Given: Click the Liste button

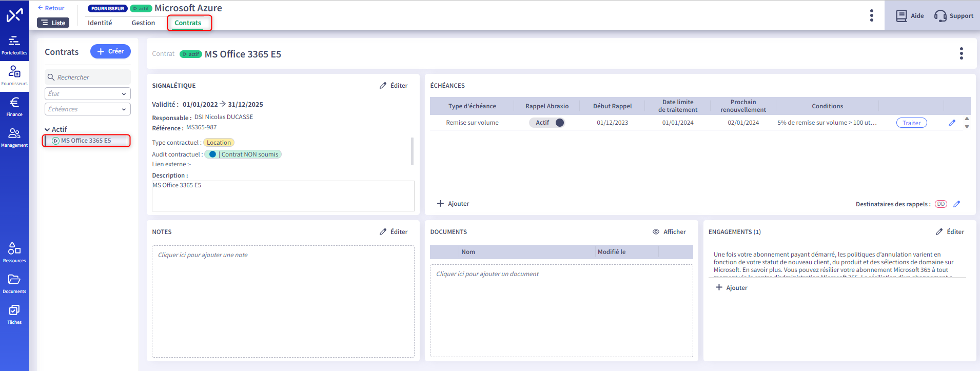Looking at the screenshot, I should click(x=53, y=23).
